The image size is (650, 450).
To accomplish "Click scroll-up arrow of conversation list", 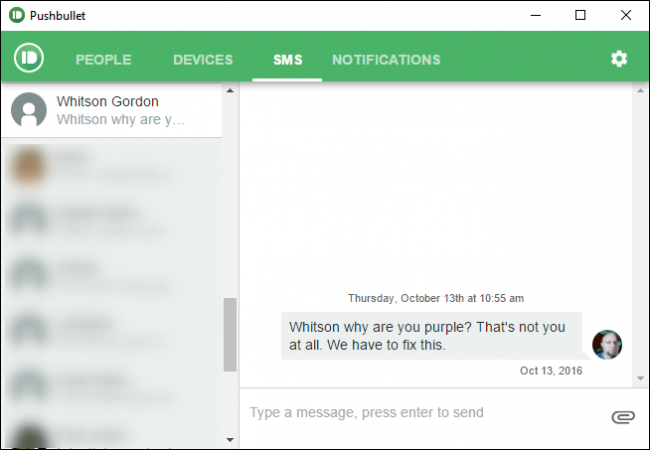I will pos(230,90).
